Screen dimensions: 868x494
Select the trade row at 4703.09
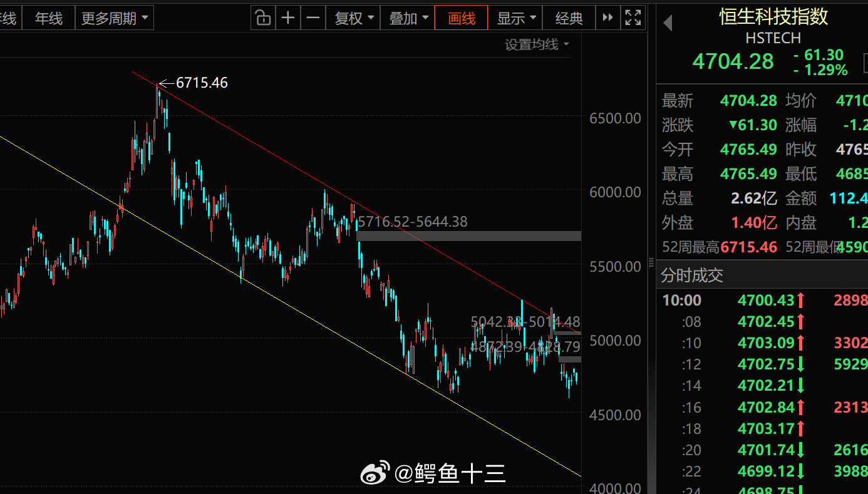click(x=762, y=343)
